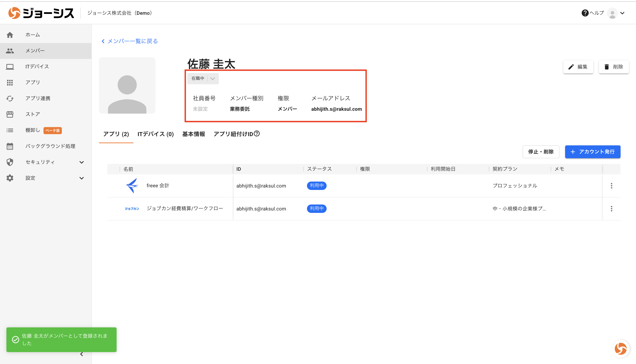Image resolution: width=636 pixels, height=364 pixels.
Task: Click the ジョブカン logo icon
Action: [132, 209]
